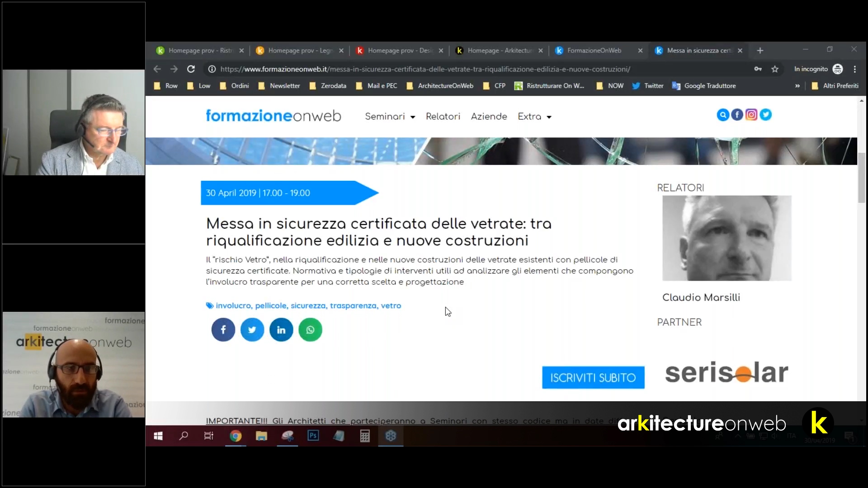Click the site search magnifier icon
Screen dimensions: 868x488
[x=723, y=115]
